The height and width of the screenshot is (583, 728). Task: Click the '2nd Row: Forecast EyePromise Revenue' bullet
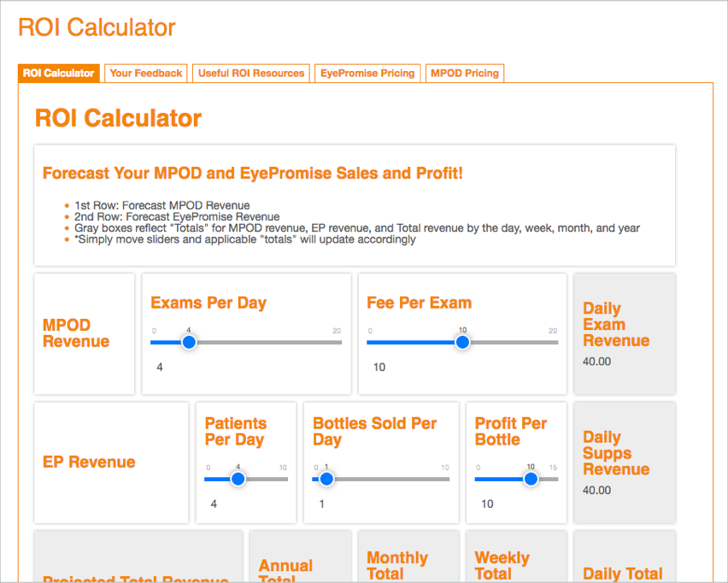pos(177,216)
